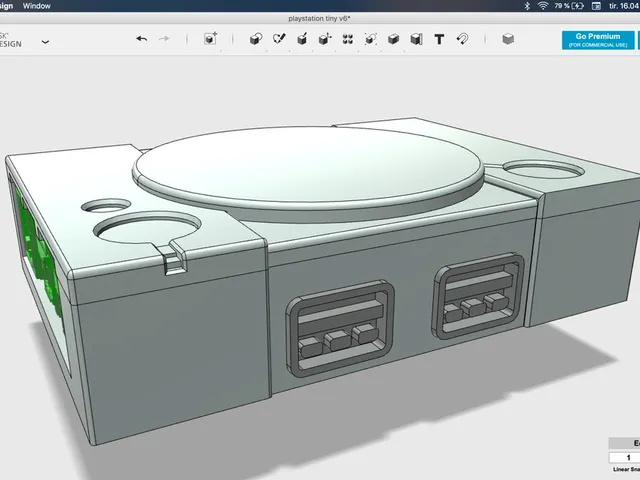Screen dimensions: 640x480
Task: Click the battery 79 % indicator
Action: [x=569, y=6]
